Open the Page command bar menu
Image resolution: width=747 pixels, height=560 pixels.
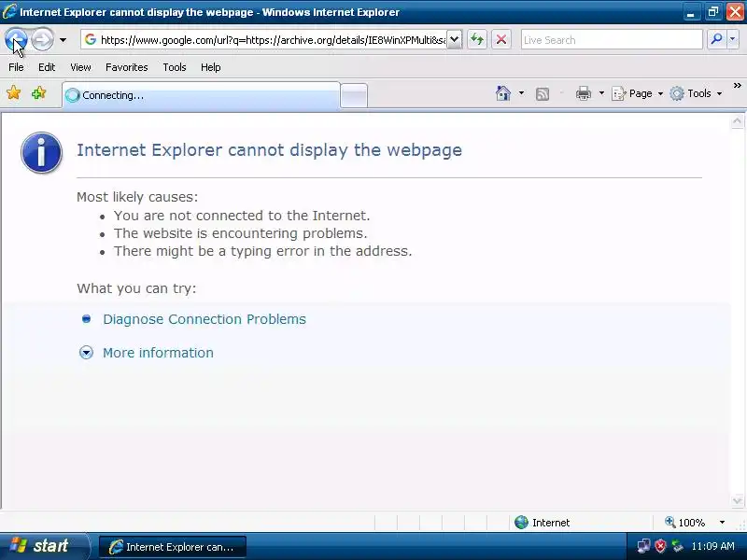pos(637,93)
